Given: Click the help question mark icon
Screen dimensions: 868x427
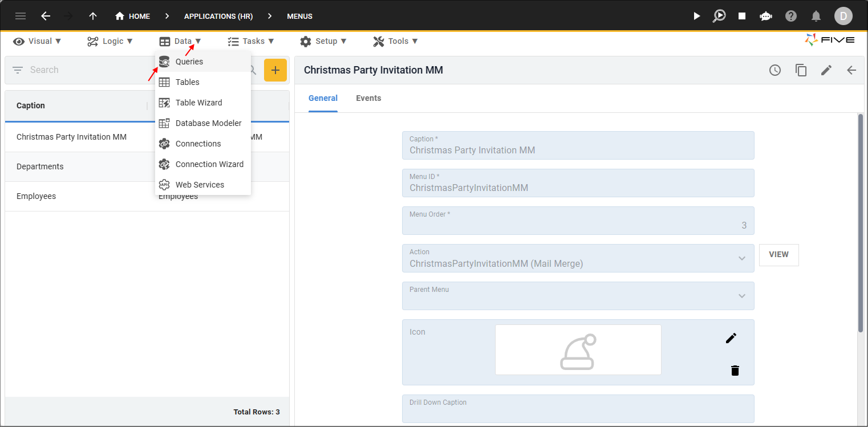Looking at the screenshot, I should click(791, 16).
